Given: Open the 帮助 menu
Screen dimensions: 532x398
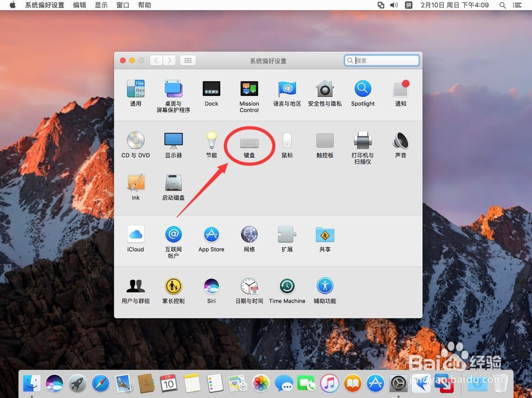Looking at the screenshot, I should click(x=145, y=5).
